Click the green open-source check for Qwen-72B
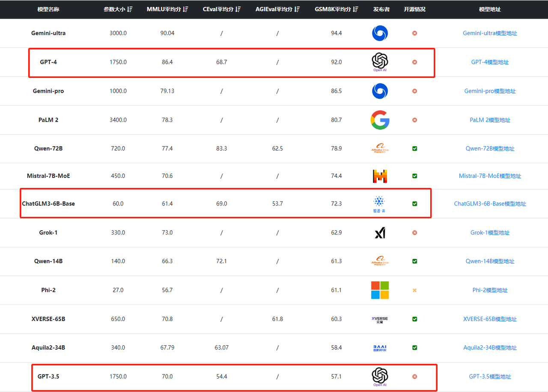 [x=414, y=148]
